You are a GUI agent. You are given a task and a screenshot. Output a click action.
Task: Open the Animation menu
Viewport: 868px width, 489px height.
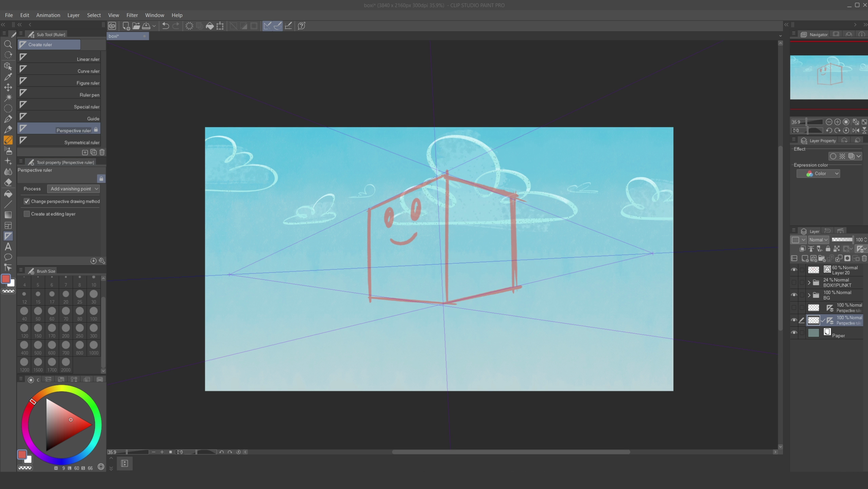(x=48, y=15)
